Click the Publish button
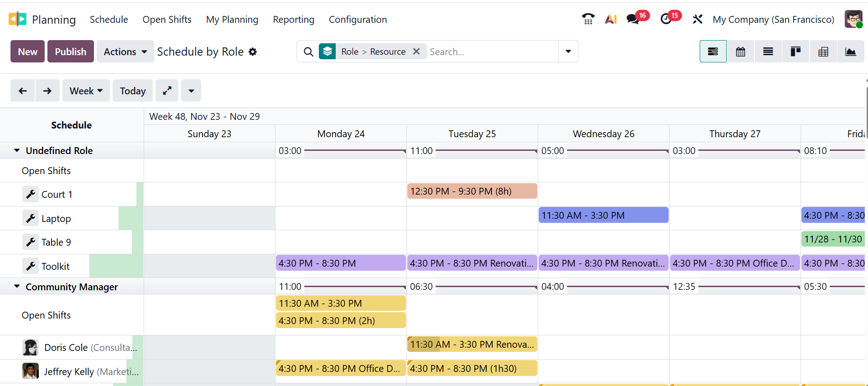 point(70,51)
